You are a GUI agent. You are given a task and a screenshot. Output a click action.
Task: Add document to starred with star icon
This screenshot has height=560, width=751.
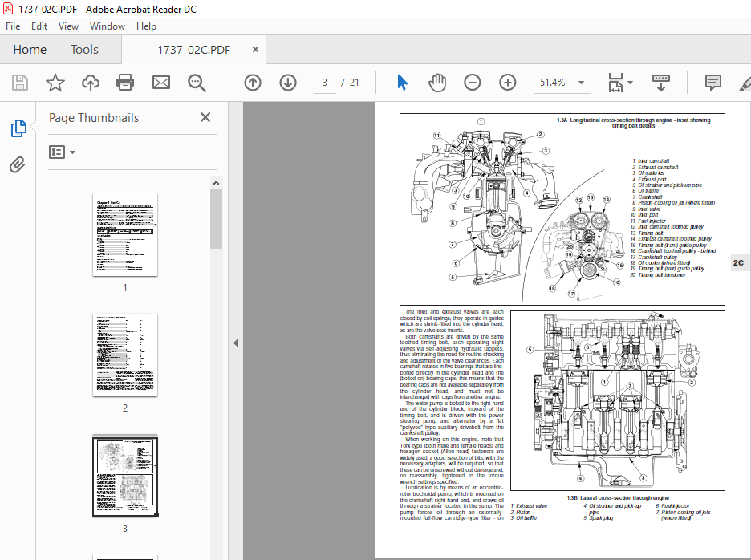(x=55, y=83)
